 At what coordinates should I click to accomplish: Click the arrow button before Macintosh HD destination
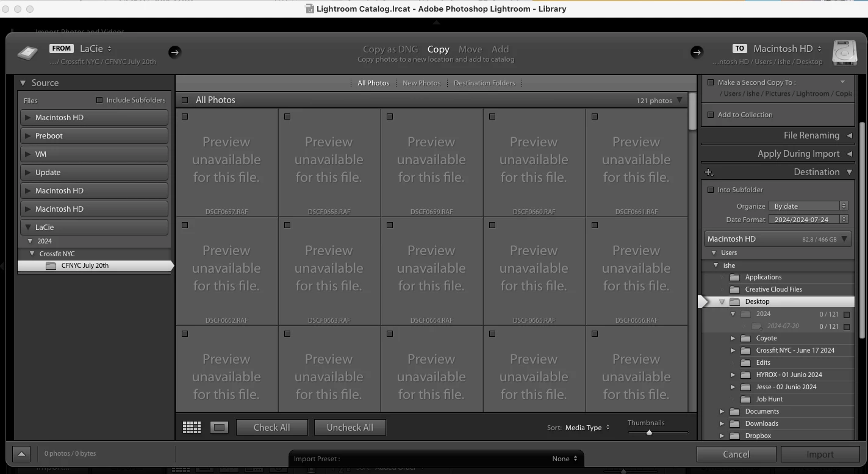697,52
